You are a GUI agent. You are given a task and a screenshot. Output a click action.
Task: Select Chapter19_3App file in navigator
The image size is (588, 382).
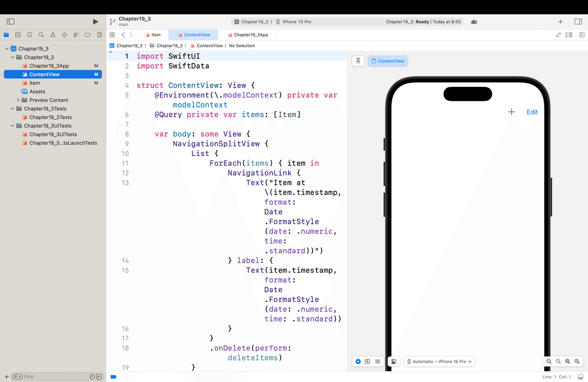(49, 66)
